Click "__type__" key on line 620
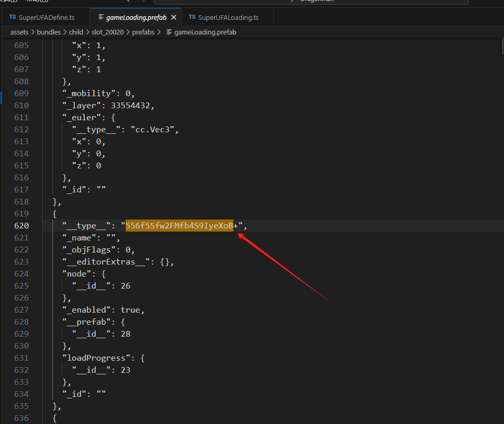The width and height of the screenshot is (504, 424). [x=86, y=226]
